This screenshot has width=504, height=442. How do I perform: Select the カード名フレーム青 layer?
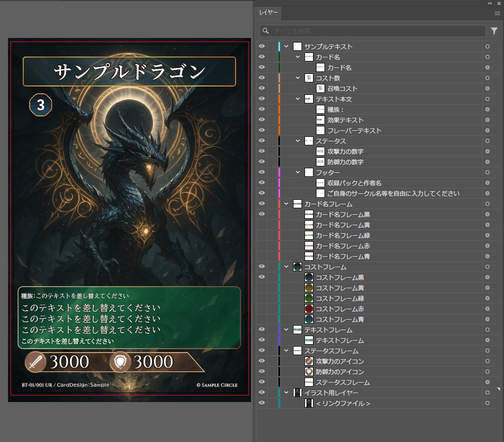(x=342, y=256)
